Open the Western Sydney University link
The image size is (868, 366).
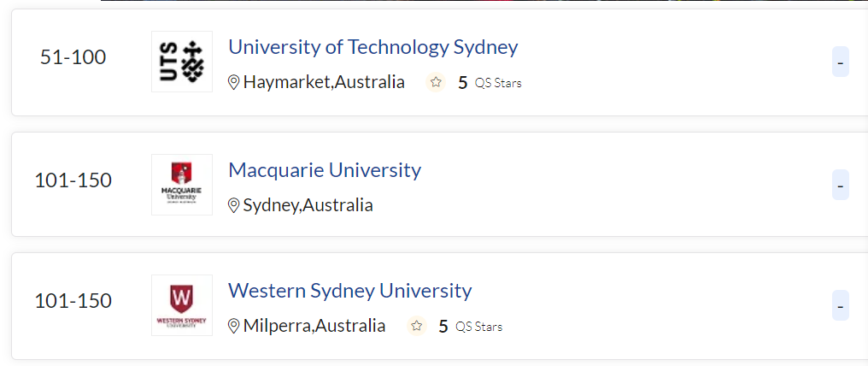(349, 291)
